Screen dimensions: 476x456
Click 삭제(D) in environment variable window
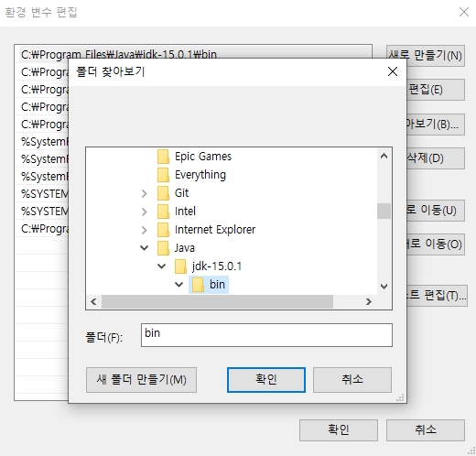coord(436,158)
